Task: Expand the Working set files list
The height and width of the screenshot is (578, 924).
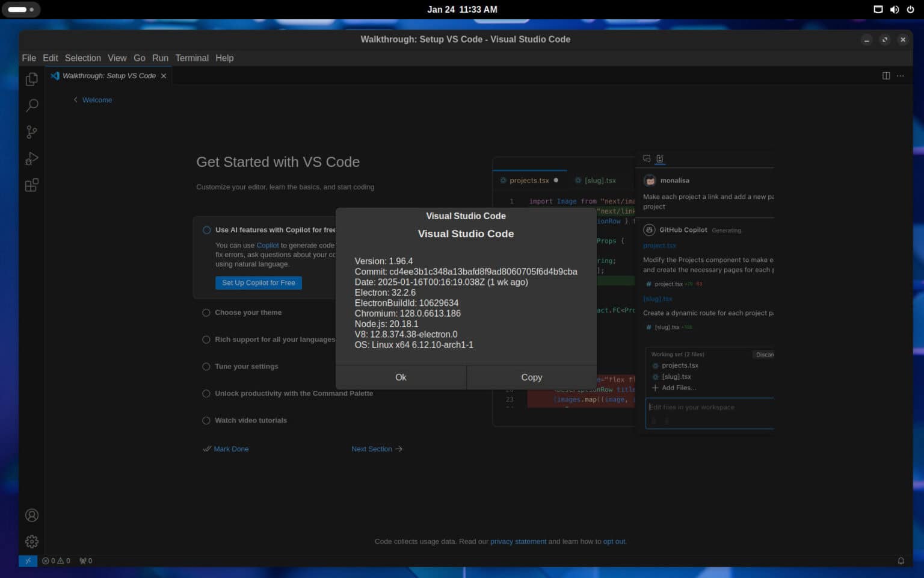Action: coord(676,355)
